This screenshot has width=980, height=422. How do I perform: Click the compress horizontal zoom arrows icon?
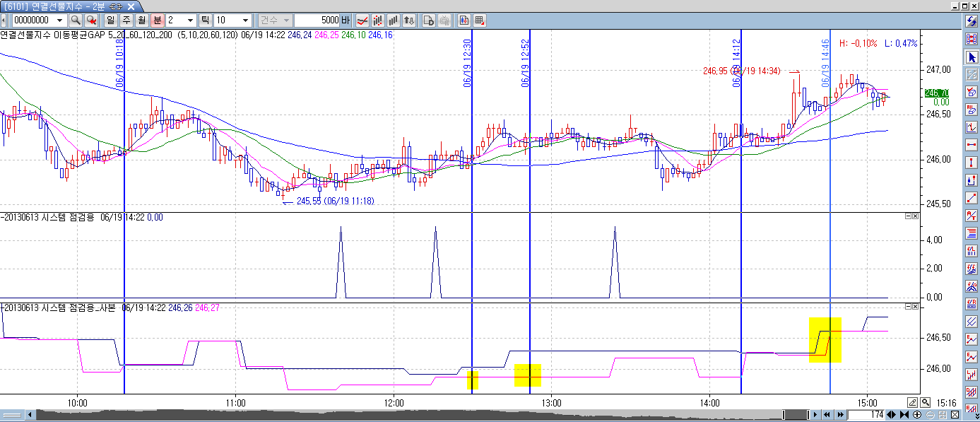point(904,414)
